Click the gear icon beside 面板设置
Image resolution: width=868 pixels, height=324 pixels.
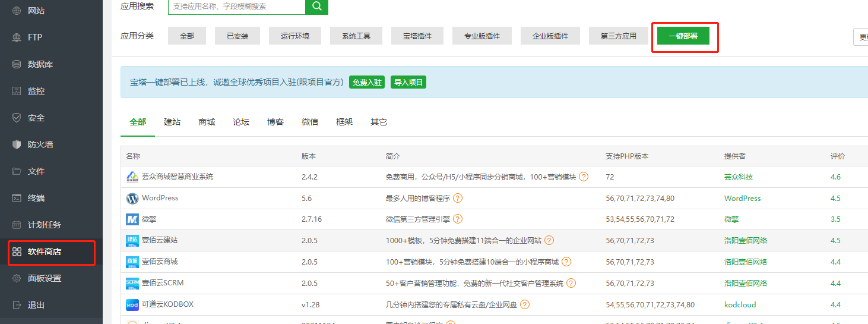tap(17, 278)
